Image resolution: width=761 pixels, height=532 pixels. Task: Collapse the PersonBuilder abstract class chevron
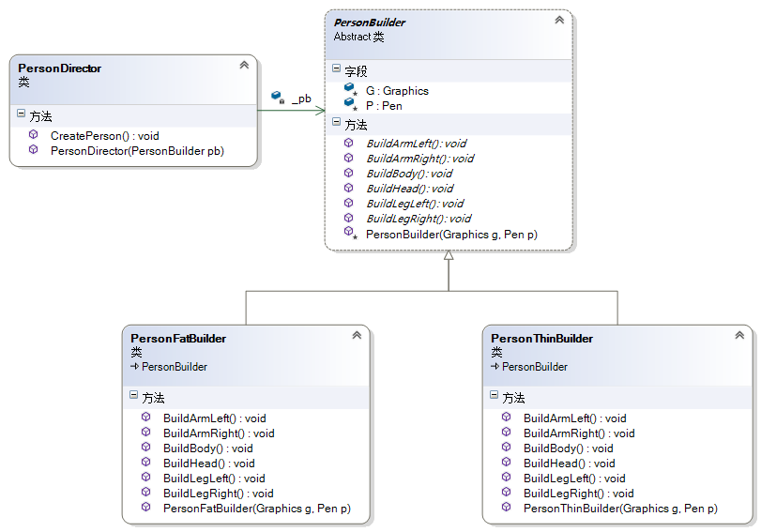pyautogui.click(x=559, y=20)
